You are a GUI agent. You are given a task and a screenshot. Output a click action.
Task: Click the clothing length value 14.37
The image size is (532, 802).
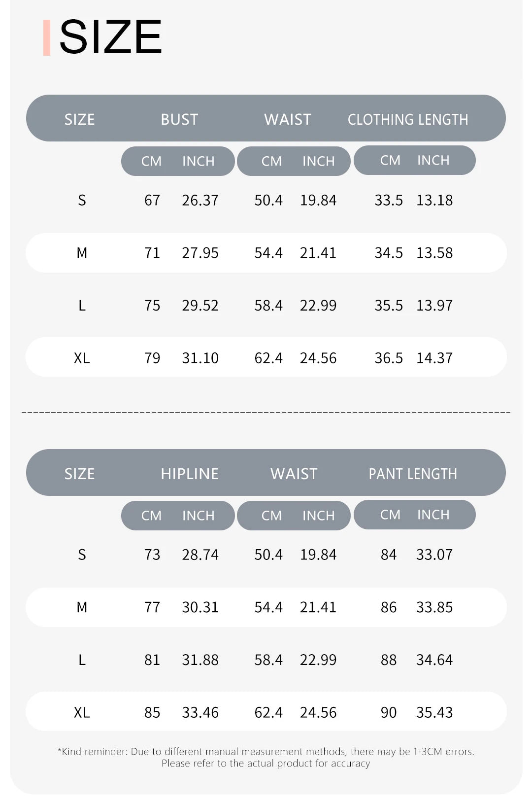pos(434,358)
